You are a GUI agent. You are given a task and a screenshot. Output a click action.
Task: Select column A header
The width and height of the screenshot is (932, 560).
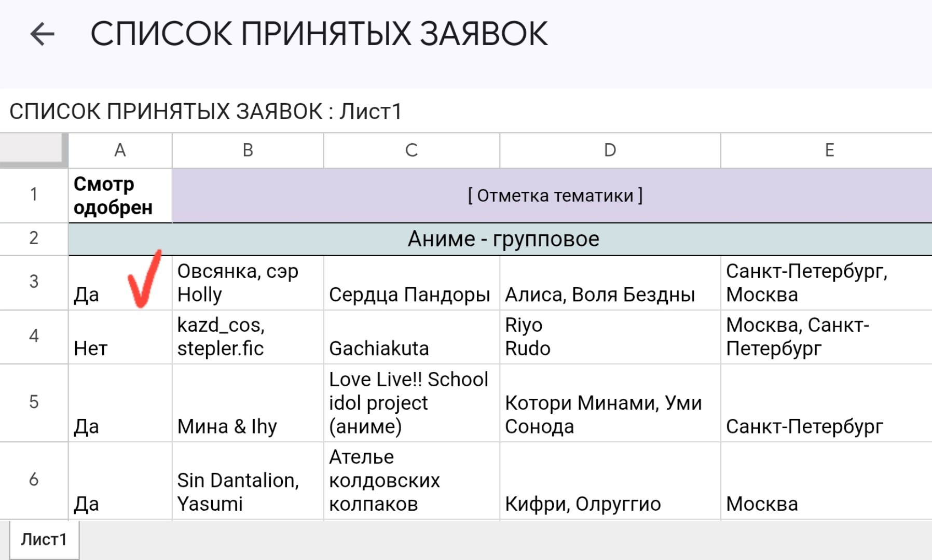tap(120, 150)
